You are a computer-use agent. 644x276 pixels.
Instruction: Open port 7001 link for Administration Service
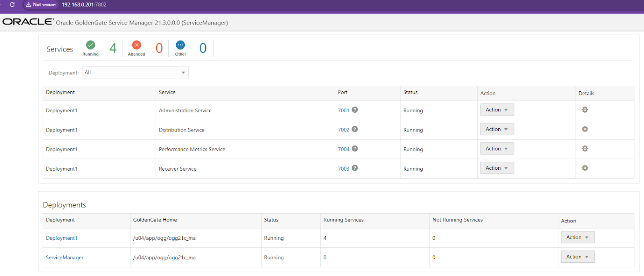click(x=343, y=110)
